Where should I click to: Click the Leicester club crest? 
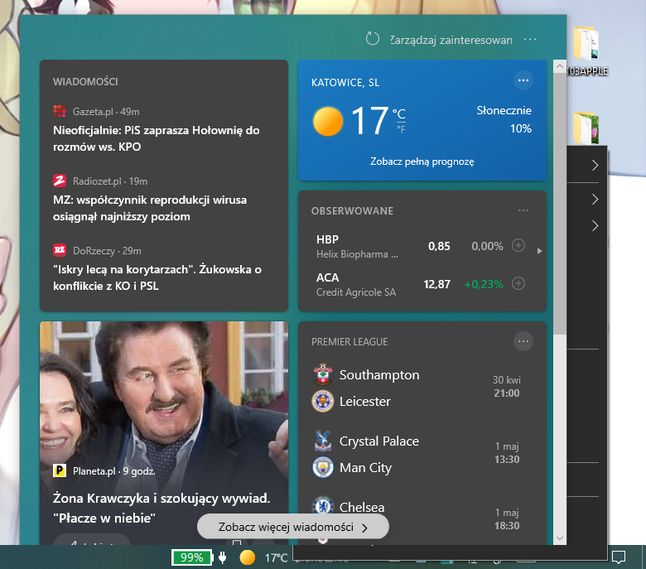click(x=323, y=401)
